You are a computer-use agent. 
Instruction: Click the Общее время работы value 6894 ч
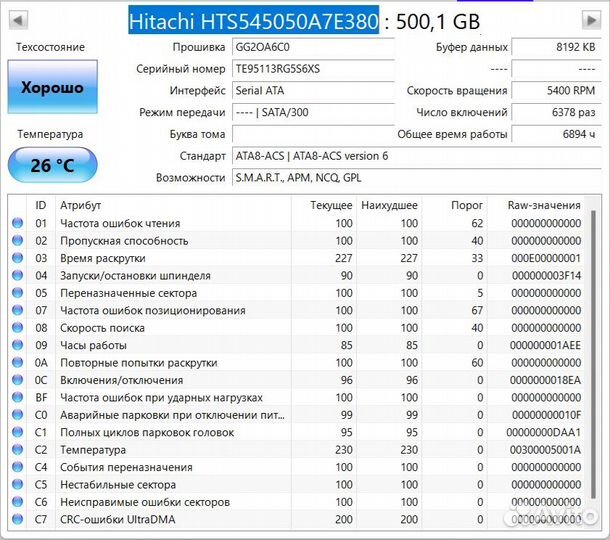tap(556, 134)
